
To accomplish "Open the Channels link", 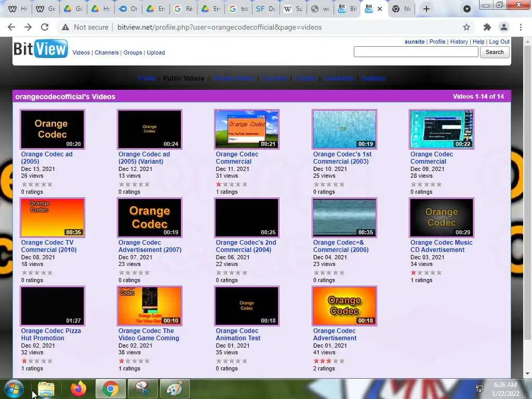I will click(x=107, y=52).
